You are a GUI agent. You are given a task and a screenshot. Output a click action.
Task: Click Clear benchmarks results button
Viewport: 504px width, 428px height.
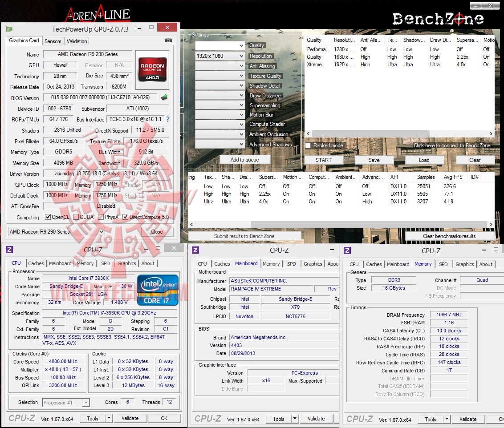click(449, 236)
